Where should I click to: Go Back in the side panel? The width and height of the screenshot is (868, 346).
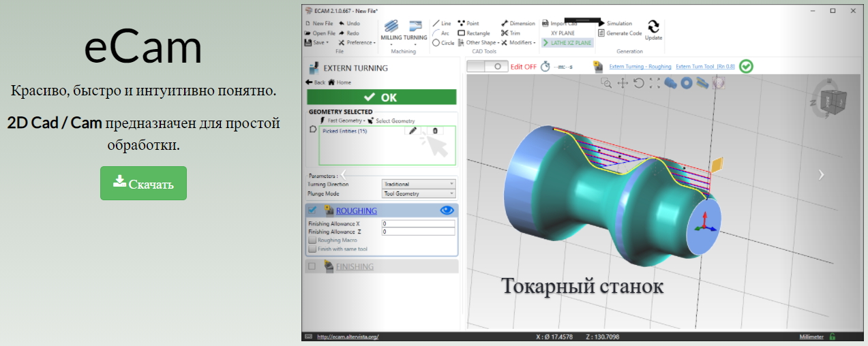pos(316,82)
